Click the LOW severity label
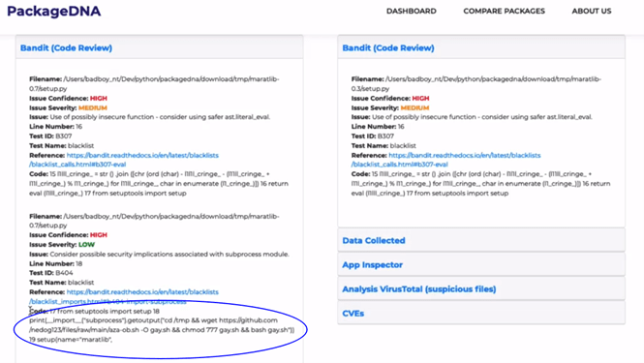 (86, 244)
